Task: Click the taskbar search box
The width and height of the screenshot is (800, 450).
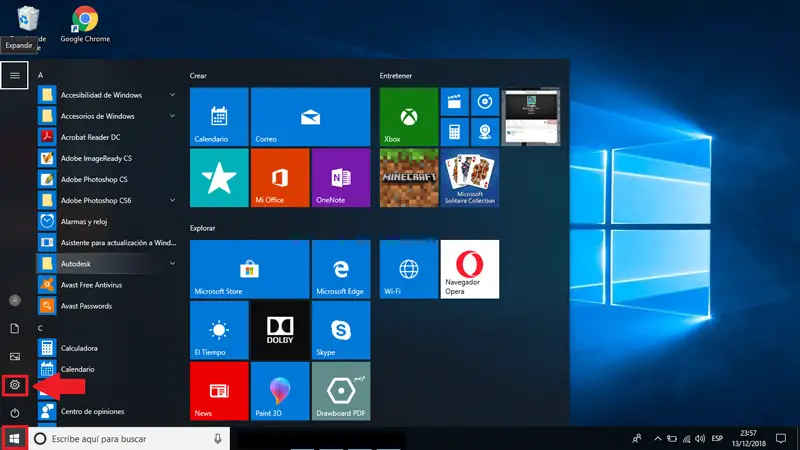Action: point(129,438)
